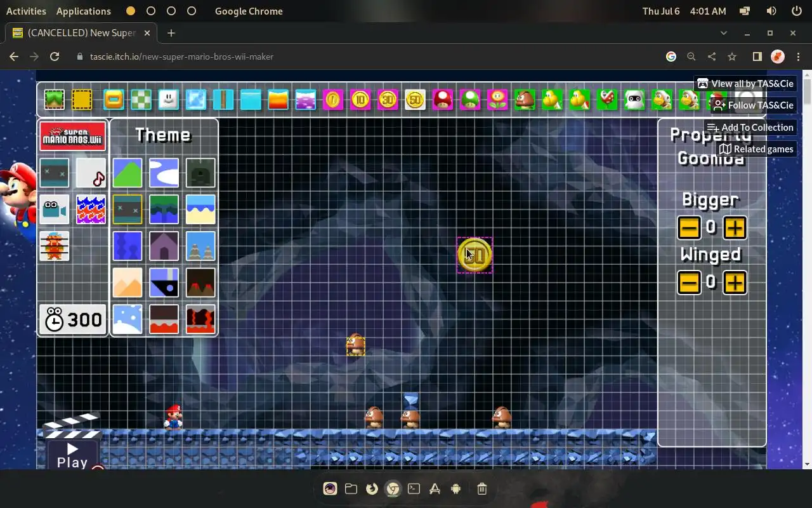Select the yellow dashed block tile
The height and width of the screenshot is (508, 812).
click(x=82, y=100)
